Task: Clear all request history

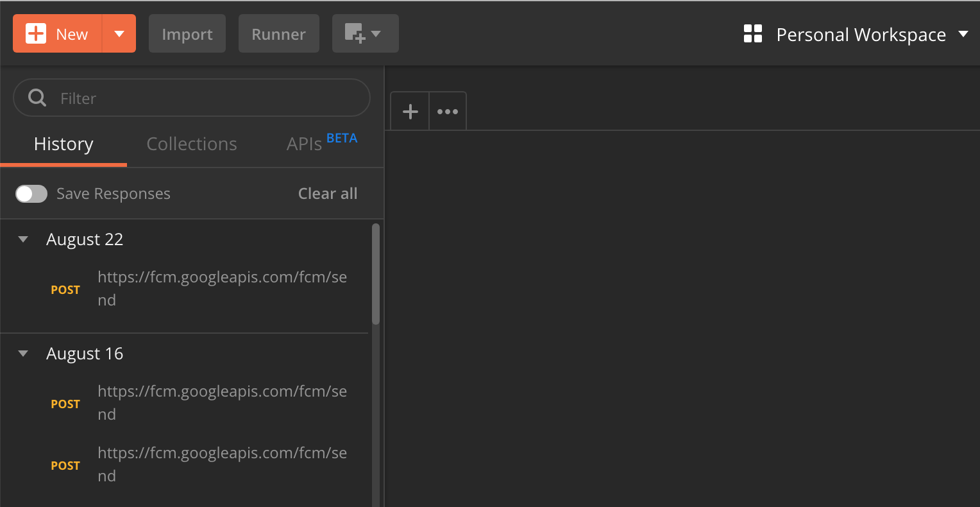Action: pos(327,193)
